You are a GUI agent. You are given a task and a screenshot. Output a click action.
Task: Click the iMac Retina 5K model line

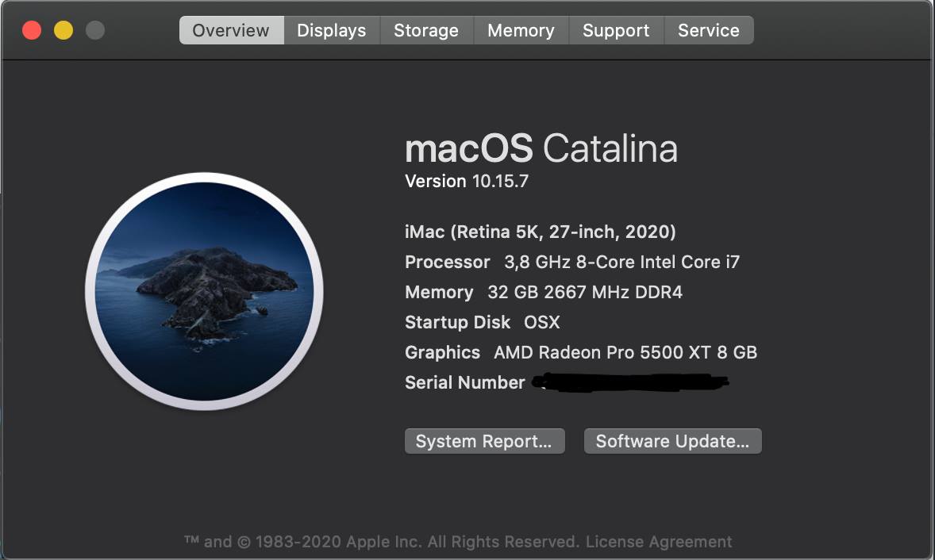pyautogui.click(x=541, y=232)
